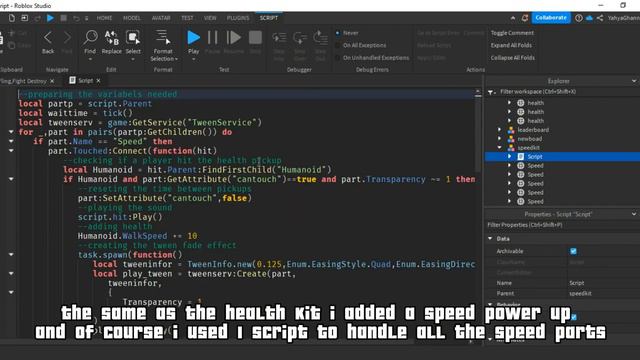The width and height of the screenshot is (640, 360).
Task: Open the VIEW ribbon tab
Action: [x=210, y=18]
